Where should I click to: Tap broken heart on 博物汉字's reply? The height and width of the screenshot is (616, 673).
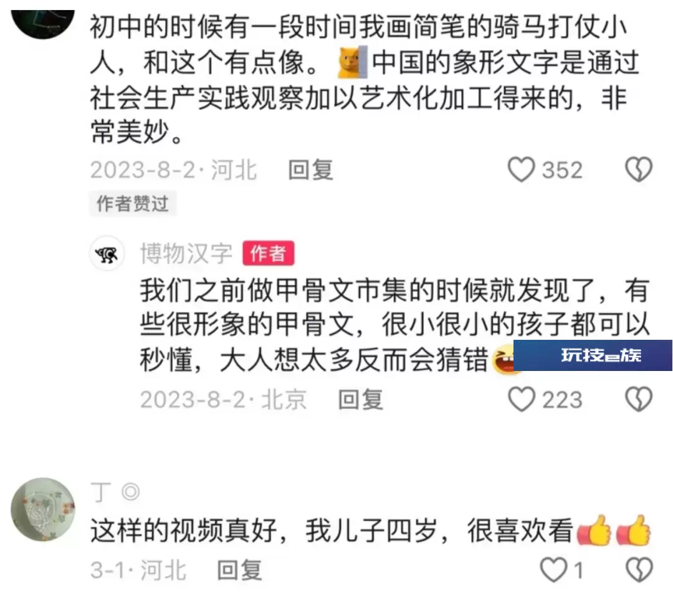click(x=639, y=399)
